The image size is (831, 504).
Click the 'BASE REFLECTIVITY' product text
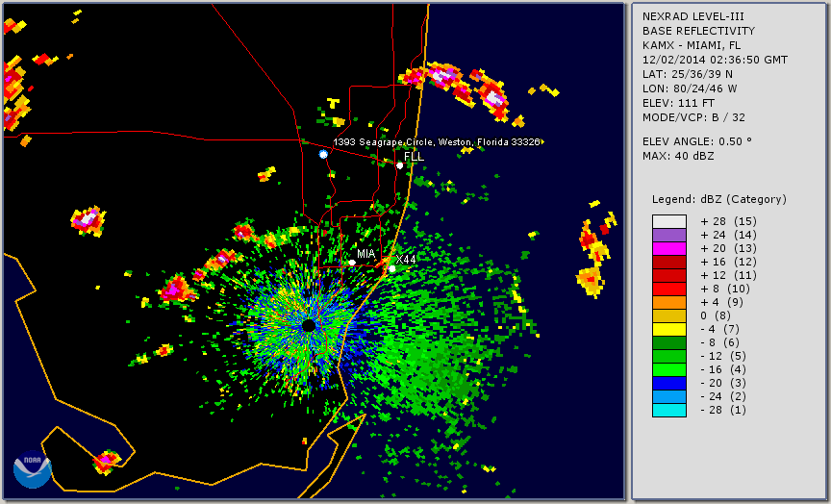click(x=698, y=32)
